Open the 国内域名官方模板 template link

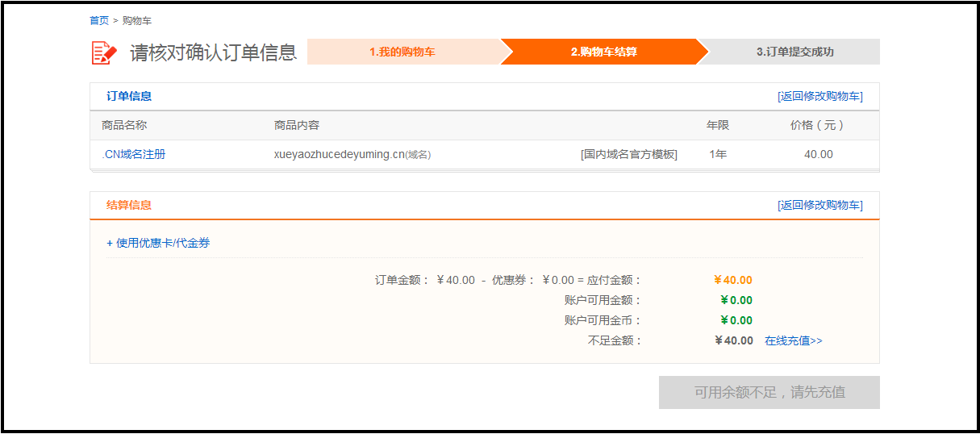[x=628, y=154]
